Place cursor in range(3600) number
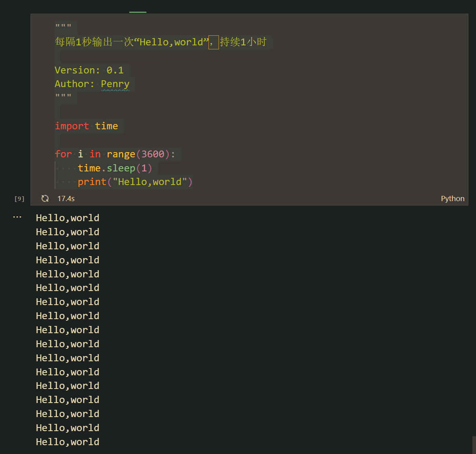The height and width of the screenshot is (454, 476). (153, 154)
